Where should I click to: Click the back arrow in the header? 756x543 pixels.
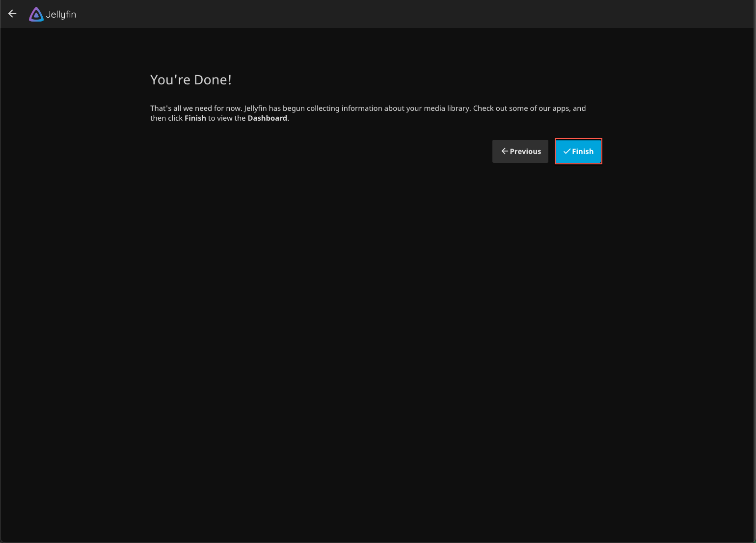[x=12, y=14]
